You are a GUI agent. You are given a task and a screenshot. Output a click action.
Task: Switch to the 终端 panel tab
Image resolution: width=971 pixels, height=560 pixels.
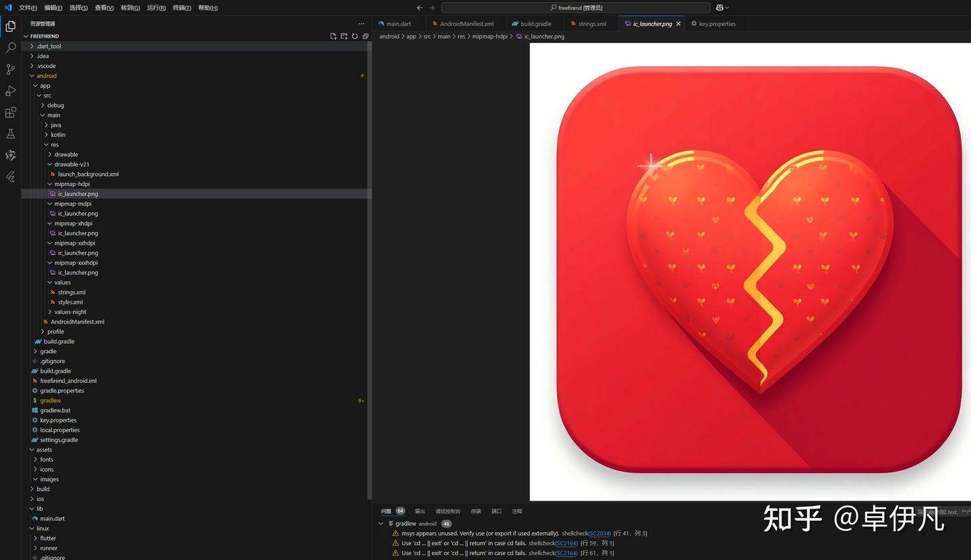click(x=475, y=511)
